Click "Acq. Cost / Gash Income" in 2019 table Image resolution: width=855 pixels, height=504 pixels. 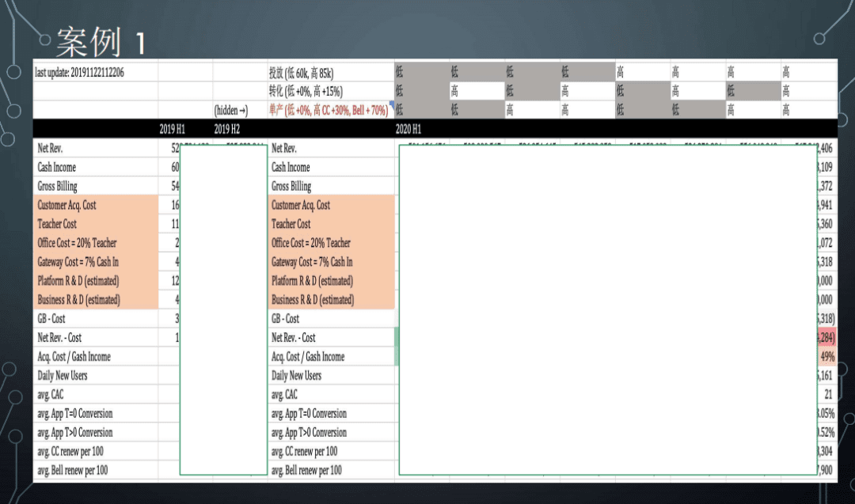tap(74, 357)
